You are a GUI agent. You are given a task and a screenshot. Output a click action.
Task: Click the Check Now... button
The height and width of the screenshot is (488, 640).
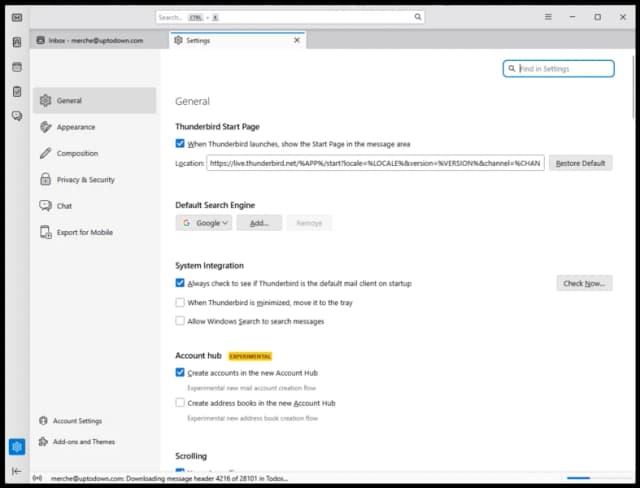pyautogui.click(x=584, y=283)
